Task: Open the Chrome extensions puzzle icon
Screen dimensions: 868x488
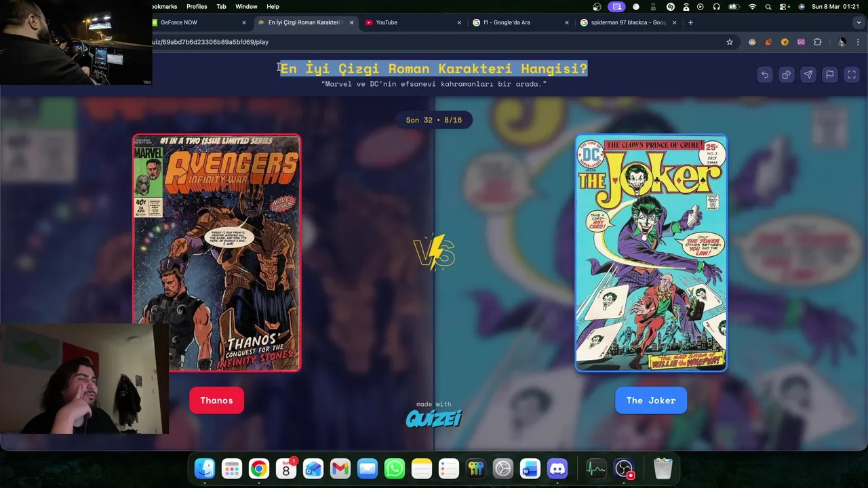Action: [817, 42]
